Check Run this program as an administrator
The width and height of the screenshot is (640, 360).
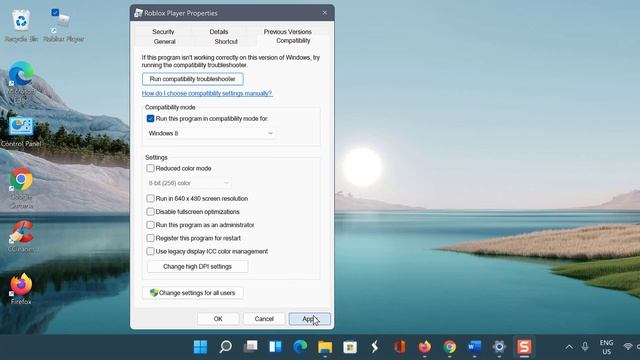pyautogui.click(x=150, y=225)
